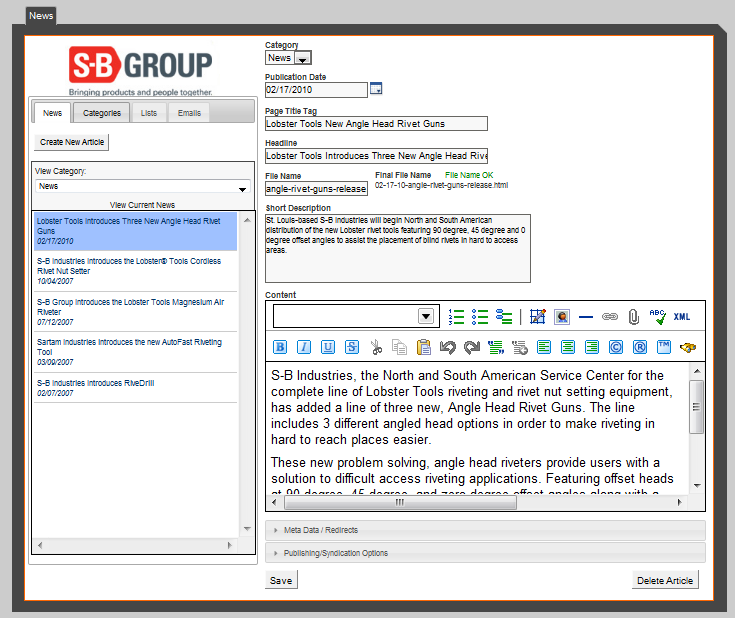The image size is (735, 618).
Task: Click into the Short Description text area
Action: (398, 249)
